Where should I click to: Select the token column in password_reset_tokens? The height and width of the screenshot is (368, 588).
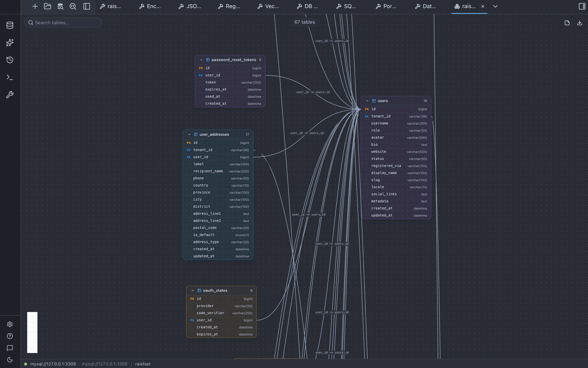230,82
